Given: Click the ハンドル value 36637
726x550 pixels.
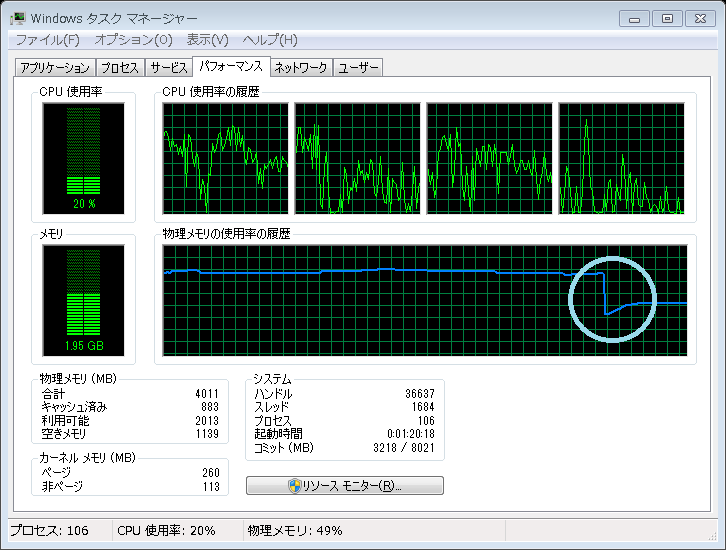Looking at the screenshot, I should [x=420, y=394].
